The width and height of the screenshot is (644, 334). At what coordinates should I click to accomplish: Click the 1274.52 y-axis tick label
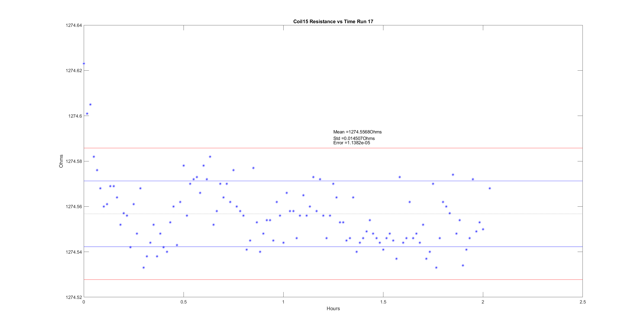[74, 297]
